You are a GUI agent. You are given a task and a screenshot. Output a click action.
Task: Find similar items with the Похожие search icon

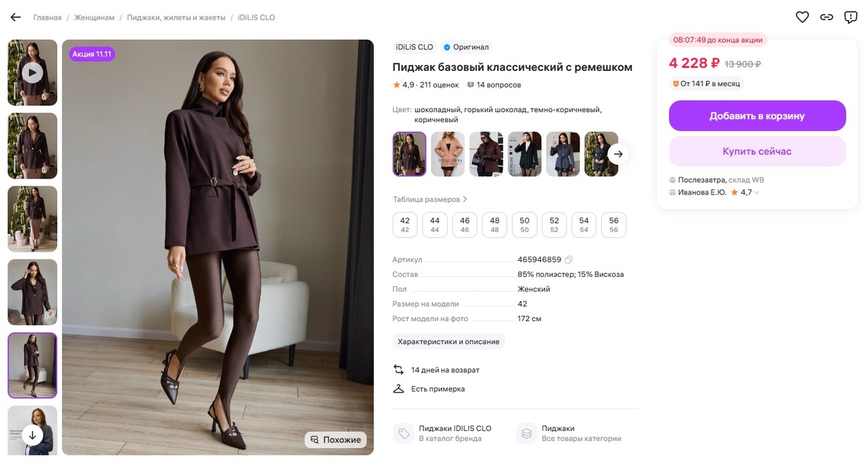pos(314,439)
